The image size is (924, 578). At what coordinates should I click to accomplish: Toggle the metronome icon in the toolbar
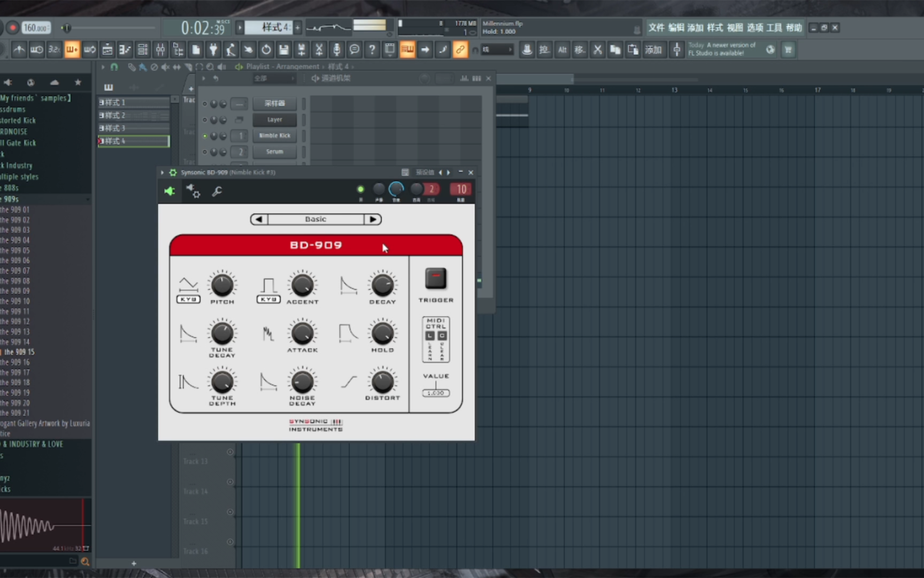19,50
